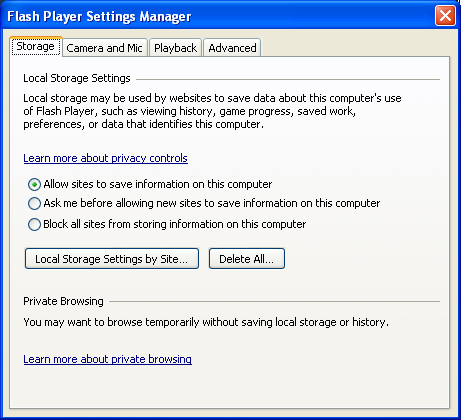Enable the Block all sites radio circle

pyautogui.click(x=34, y=224)
